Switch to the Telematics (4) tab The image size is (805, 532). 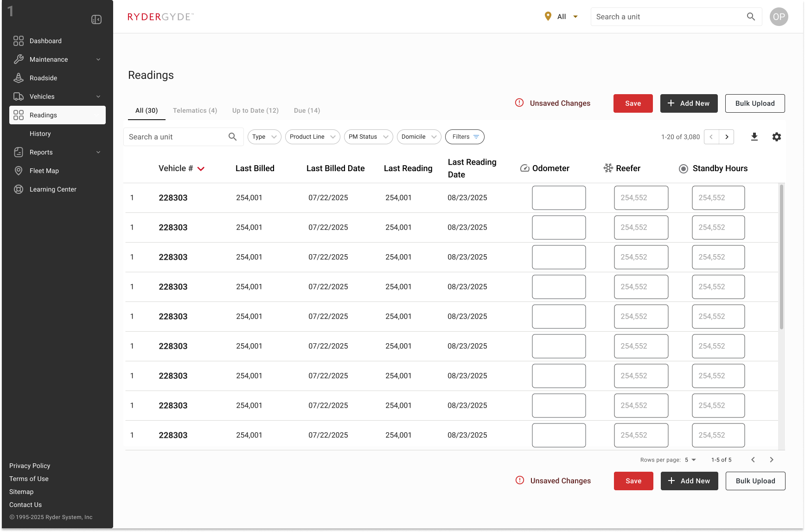(195, 110)
